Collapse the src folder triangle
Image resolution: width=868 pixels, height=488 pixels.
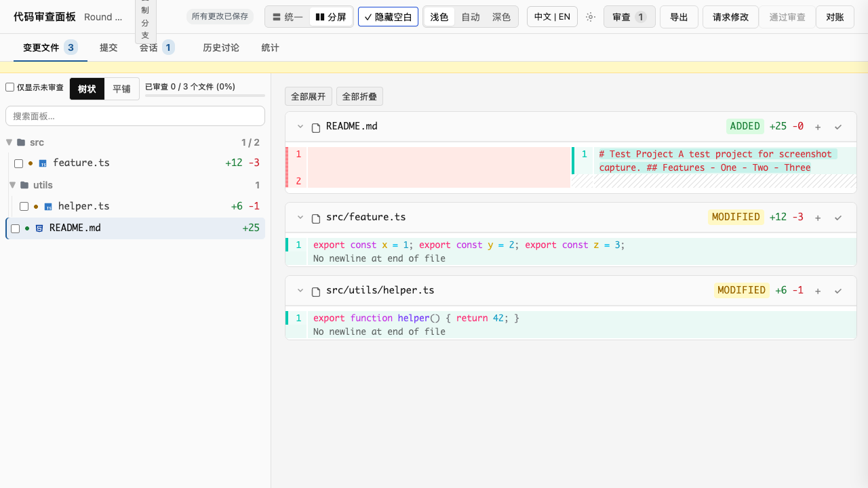click(x=9, y=142)
